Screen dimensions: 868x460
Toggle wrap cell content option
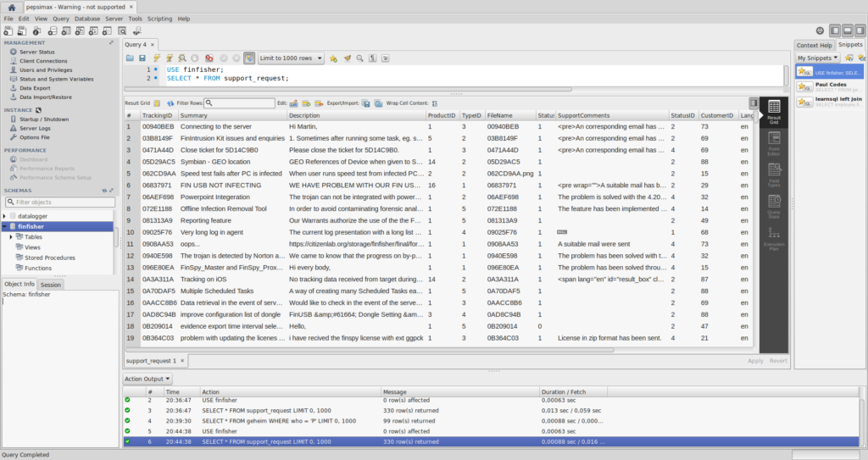tap(433, 103)
